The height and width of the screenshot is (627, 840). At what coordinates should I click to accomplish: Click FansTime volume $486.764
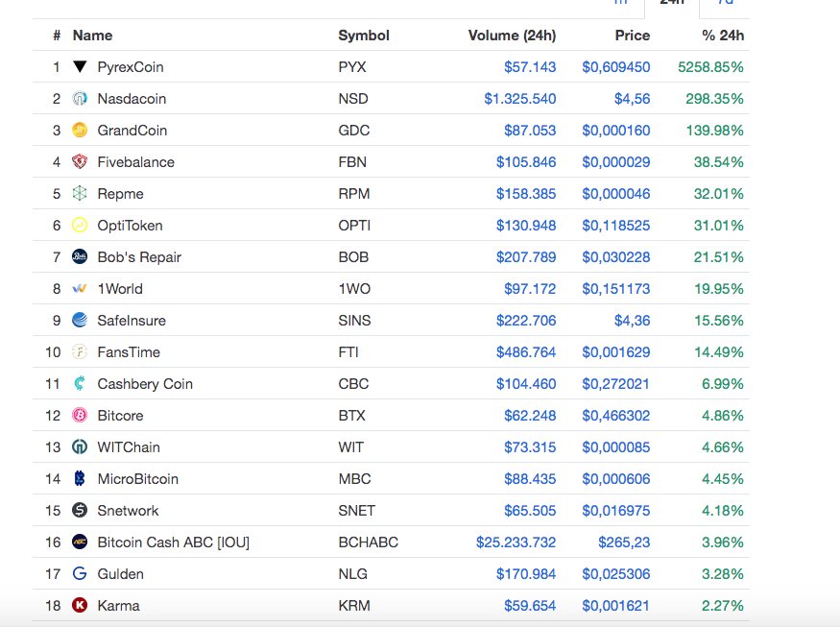pos(526,352)
